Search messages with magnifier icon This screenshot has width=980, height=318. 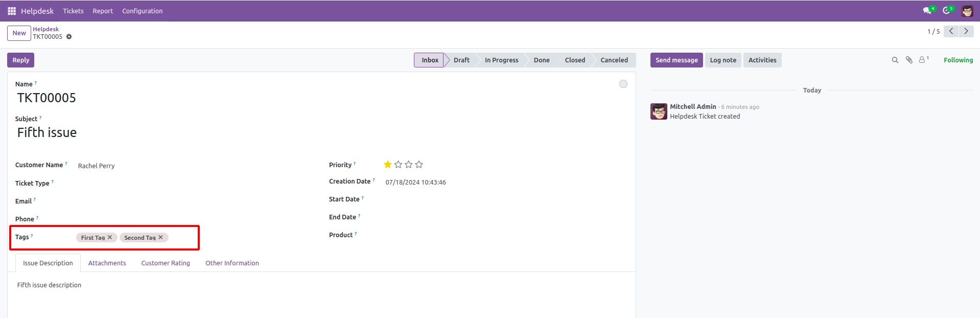pyautogui.click(x=895, y=60)
